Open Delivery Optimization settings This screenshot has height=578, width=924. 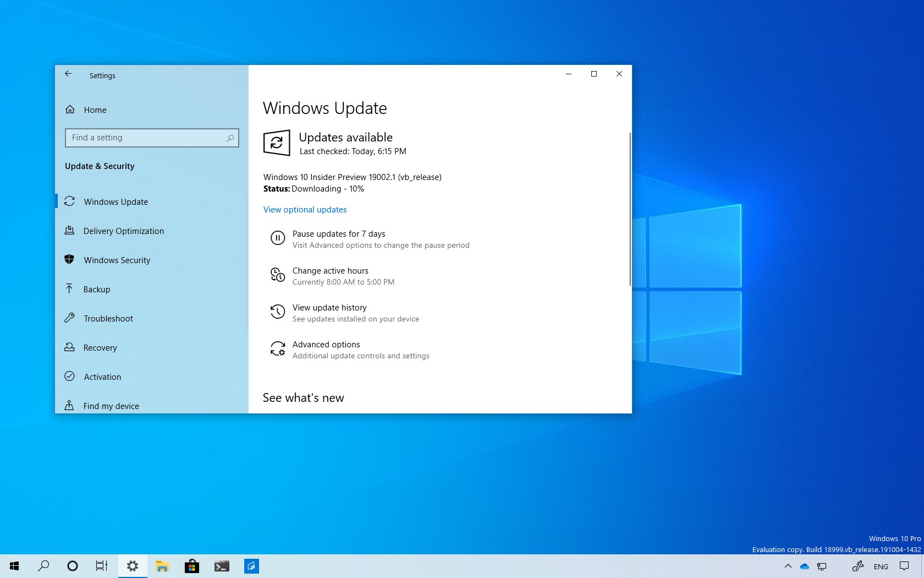coord(123,231)
